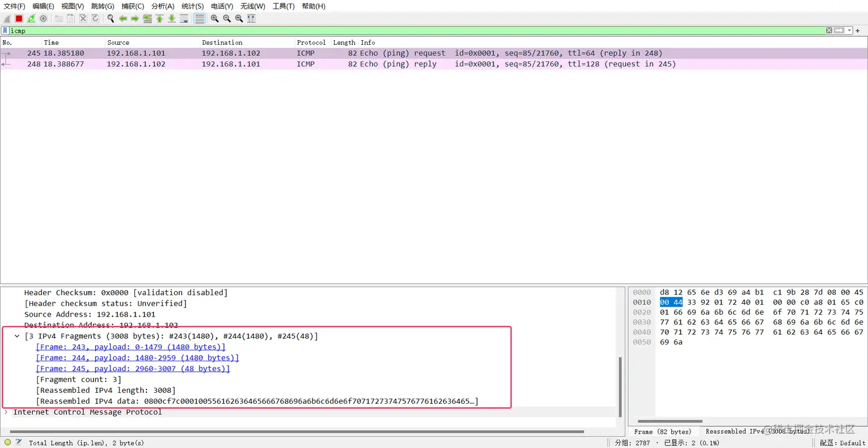
Task: Click the icmp display filter field
Action: tap(417, 30)
